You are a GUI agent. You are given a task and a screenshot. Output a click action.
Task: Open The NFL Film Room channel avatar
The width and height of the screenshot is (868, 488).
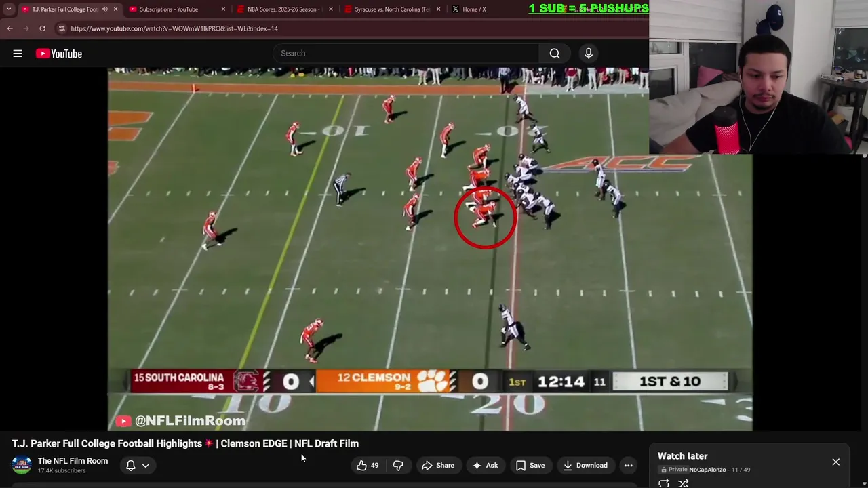tap(22, 465)
